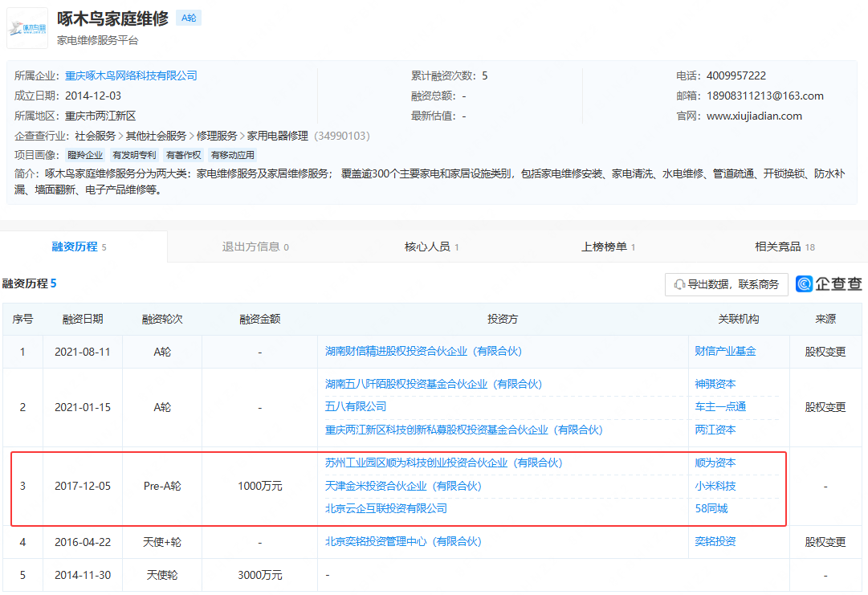868x595 pixels.
Task: Click the 天使轮 round cell
Action: [162, 576]
